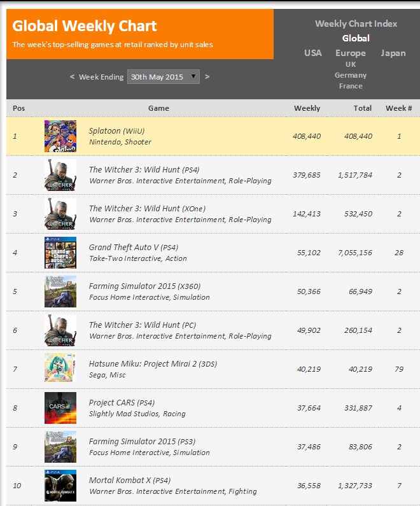Click the Pos column header
The height and width of the screenshot is (506, 420).
click(18, 108)
